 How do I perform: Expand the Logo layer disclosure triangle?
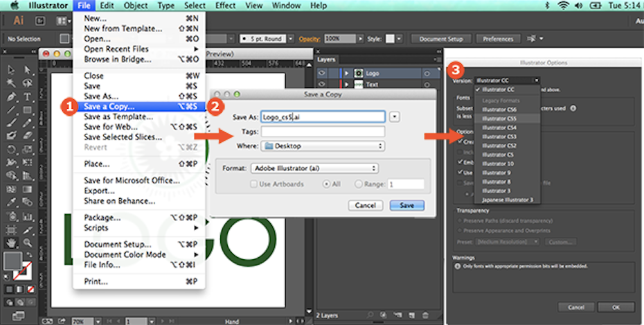(x=348, y=73)
